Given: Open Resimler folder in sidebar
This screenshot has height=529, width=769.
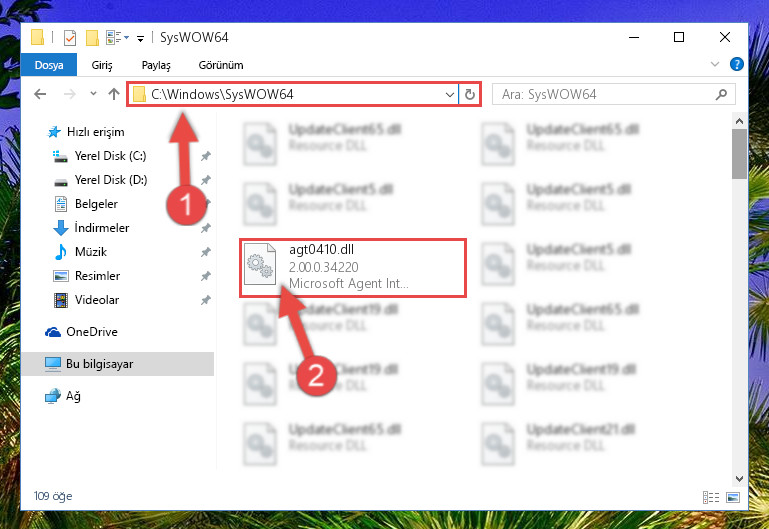Looking at the screenshot, I should pyautogui.click(x=97, y=276).
